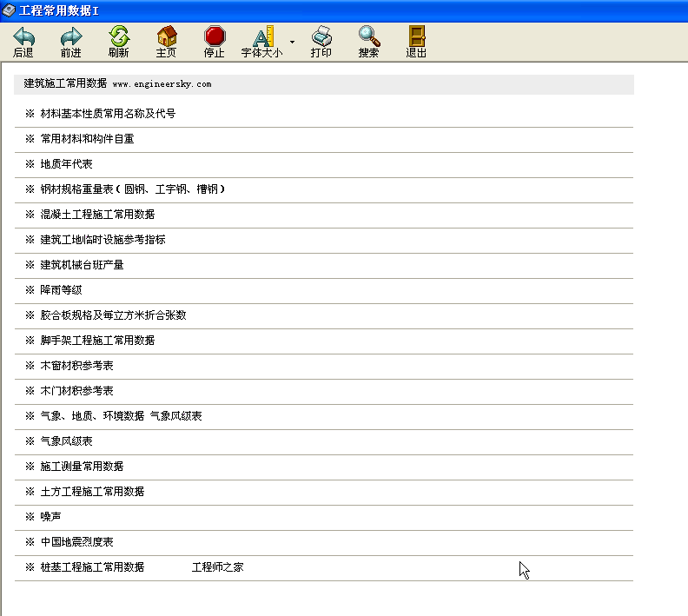Viewport: 688px width, 616px height.
Task: Open the standalone 气象风级表 row
Action: [66, 441]
